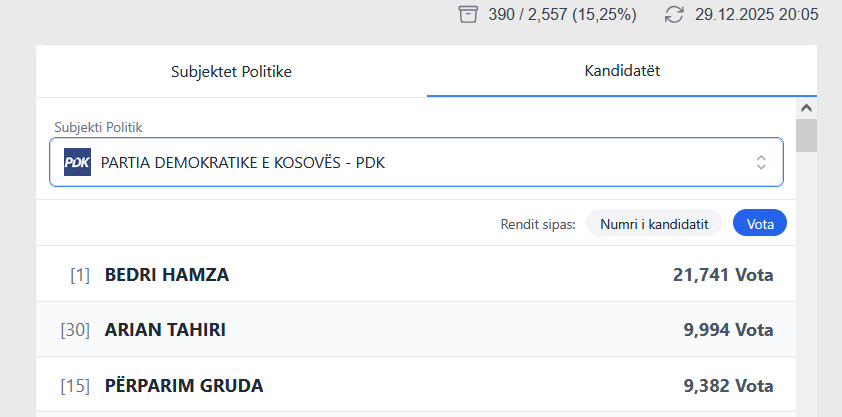This screenshot has height=417, width=842.
Task: Click the Rendit sipas label
Action: [538, 224]
